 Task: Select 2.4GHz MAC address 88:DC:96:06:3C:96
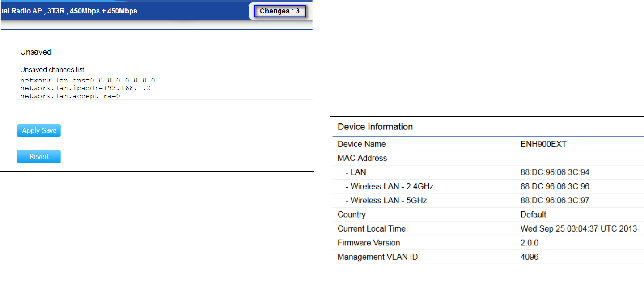point(555,186)
